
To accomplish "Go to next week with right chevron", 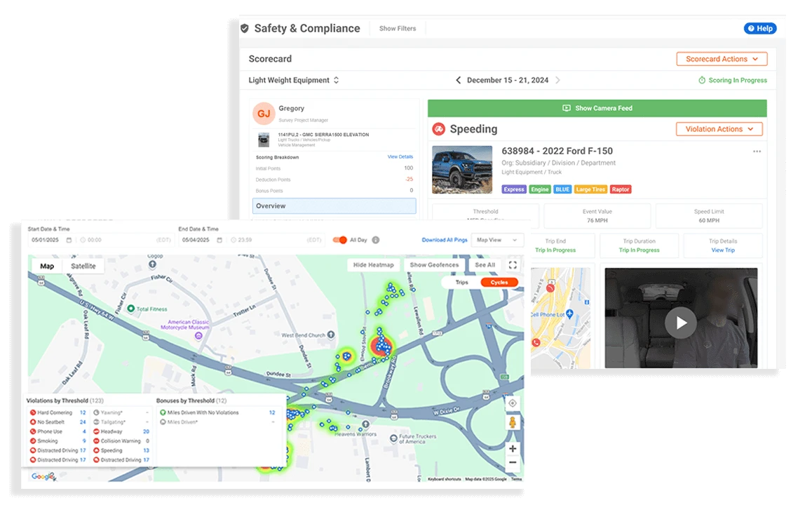I will click(558, 81).
